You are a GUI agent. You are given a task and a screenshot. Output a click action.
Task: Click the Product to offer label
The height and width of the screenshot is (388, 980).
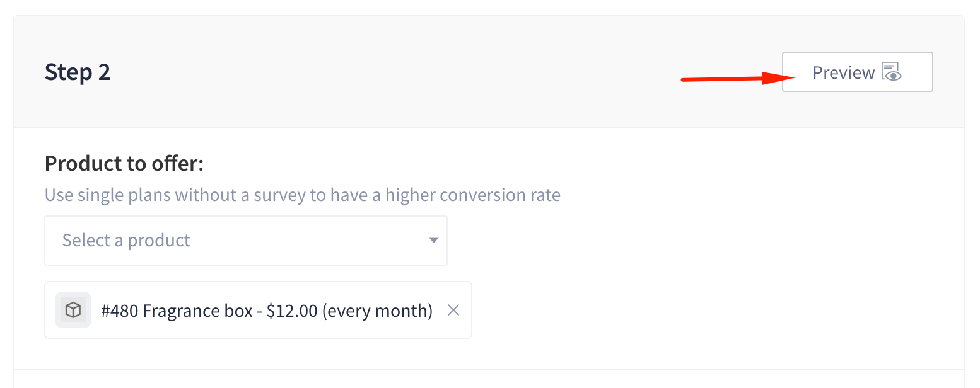(x=124, y=164)
